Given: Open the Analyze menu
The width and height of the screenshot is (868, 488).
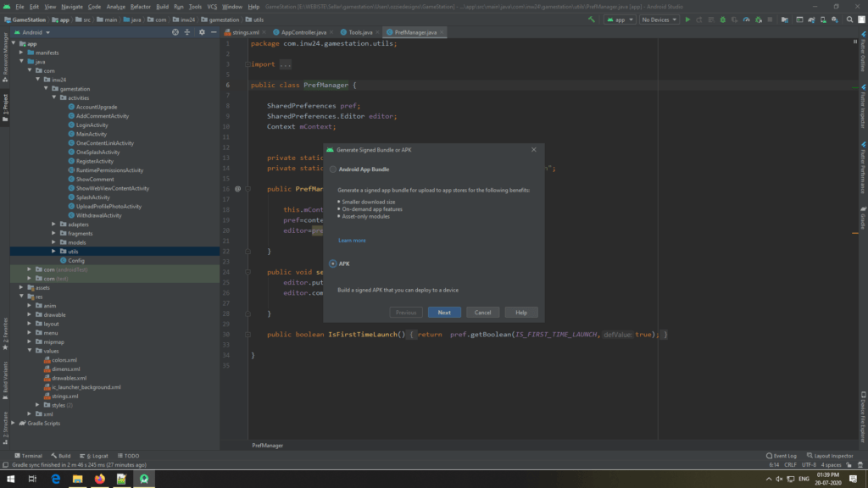Looking at the screenshot, I should pyautogui.click(x=115, y=7).
